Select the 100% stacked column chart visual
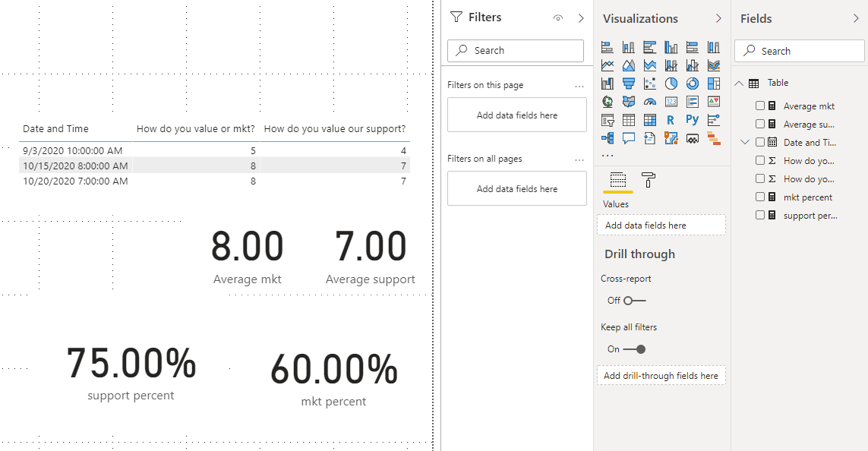The image size is (868, 451). point(714,47)
